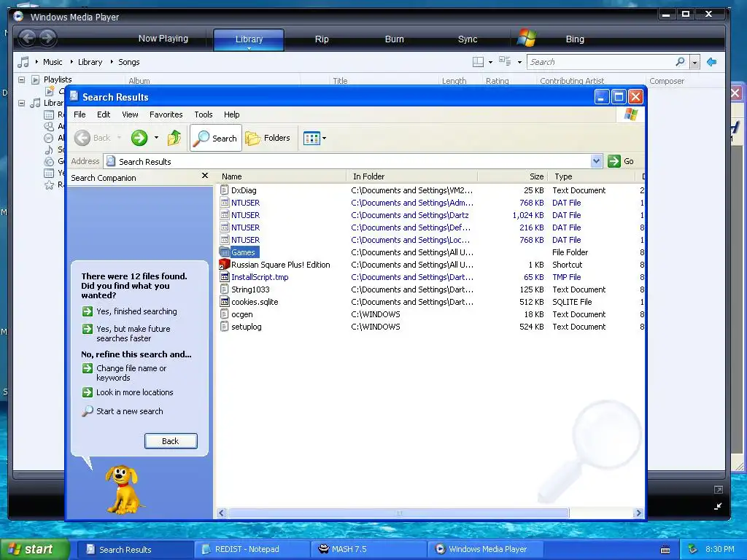Sort results by Name column

pos(282,176)
